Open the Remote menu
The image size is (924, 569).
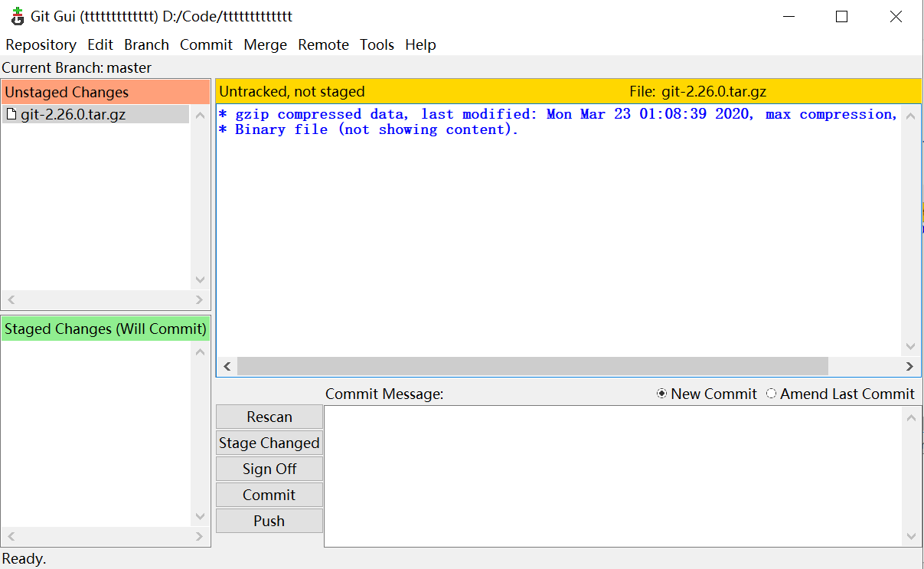pos(323,44)
